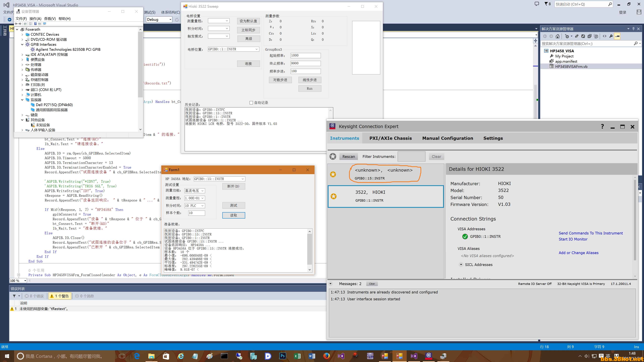This screenshot has width=644, height=362.
Task: Click 起始频率 input field showing 1000
Action: tap(306, 55)
